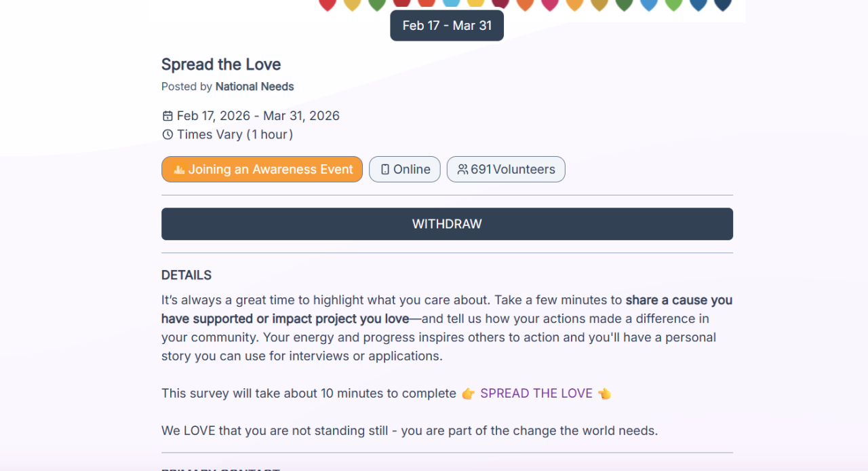Click the pointing-left hand emoji after the survey link
The height and width of the screenshot is (471, 868).
tap(604, 394)
